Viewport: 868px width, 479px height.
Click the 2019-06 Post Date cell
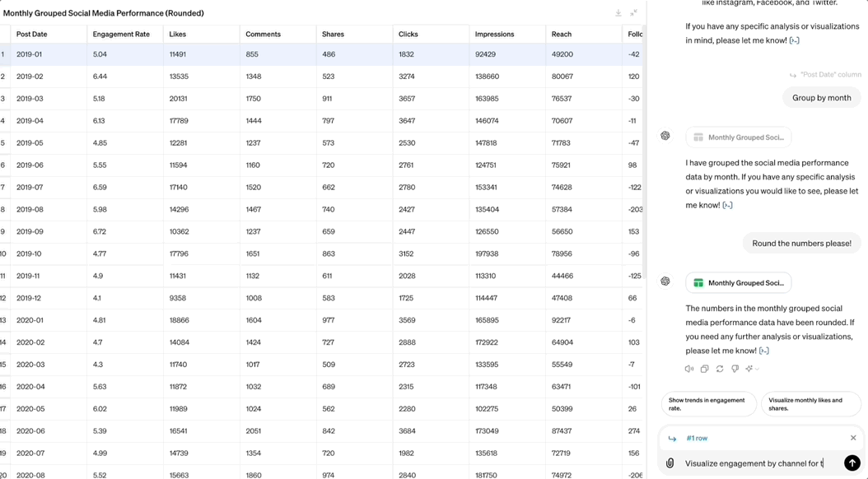tap(30, 165)
